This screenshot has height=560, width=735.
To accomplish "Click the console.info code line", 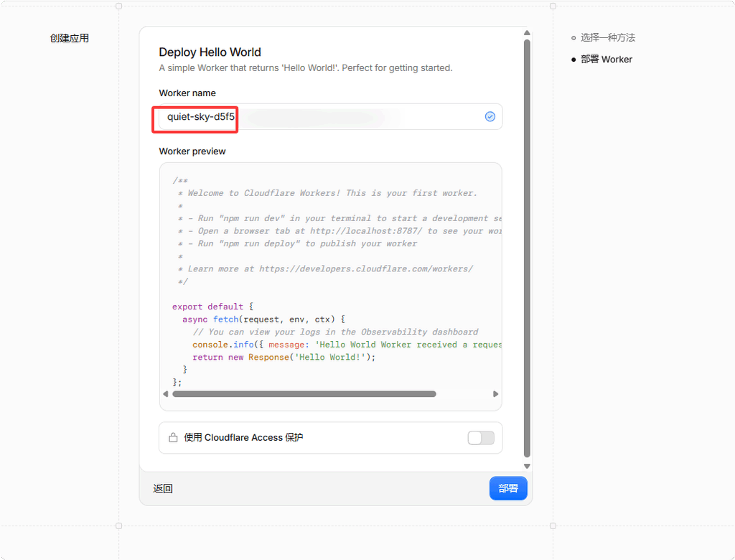I will pos(347,345).
